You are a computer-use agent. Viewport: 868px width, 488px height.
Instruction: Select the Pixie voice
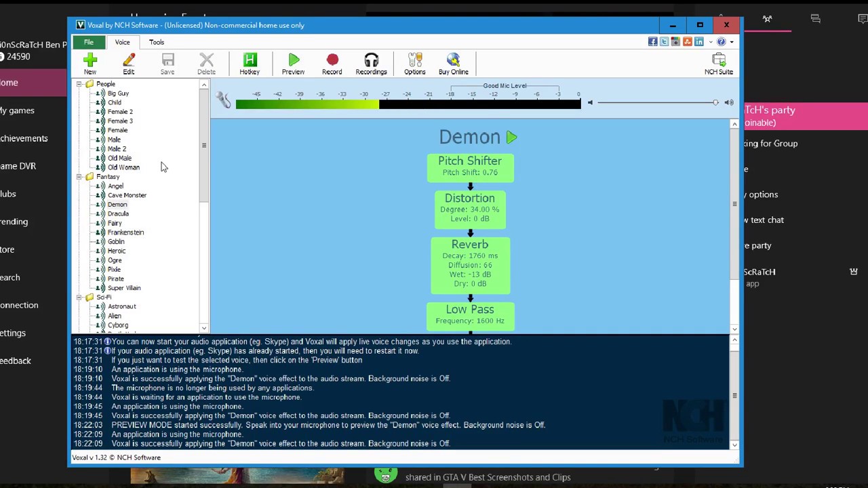114,270
